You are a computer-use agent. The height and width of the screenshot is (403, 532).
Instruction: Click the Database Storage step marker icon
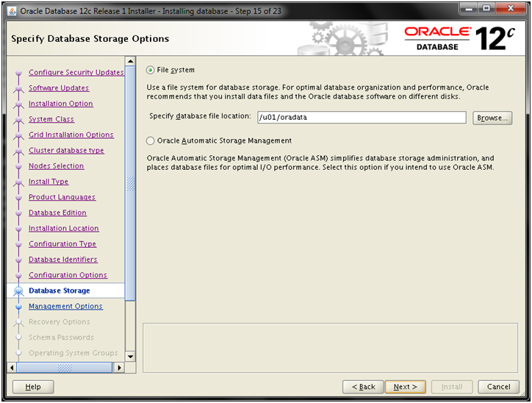point(18,291)
